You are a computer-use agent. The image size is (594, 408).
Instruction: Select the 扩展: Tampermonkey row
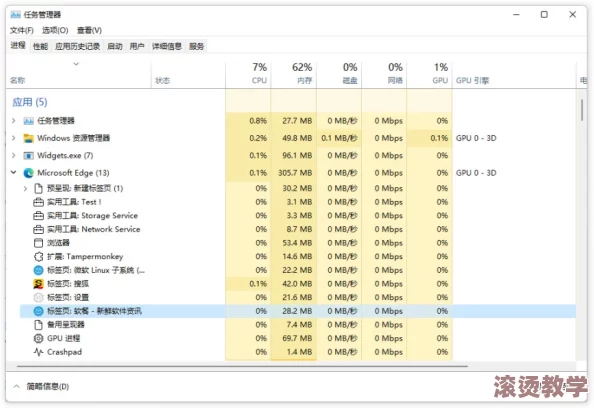298,256
